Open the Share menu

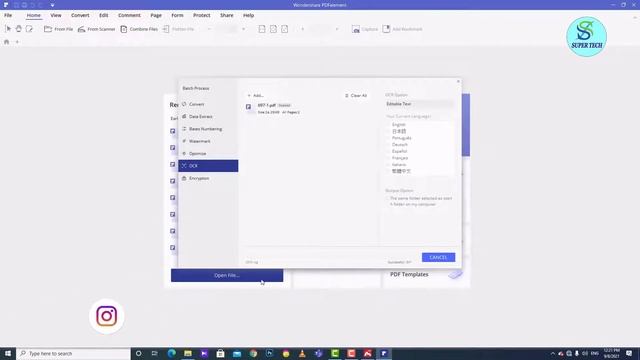click(x=227, y=15)
